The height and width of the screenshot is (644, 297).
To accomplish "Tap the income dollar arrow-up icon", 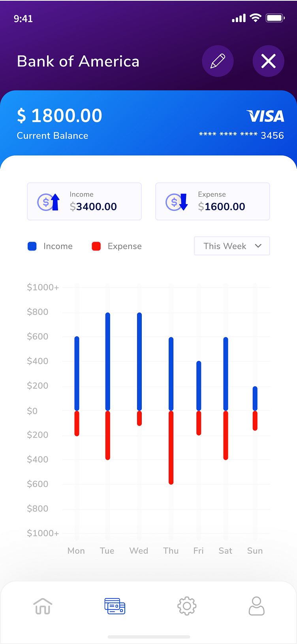I will click(48, 202).
